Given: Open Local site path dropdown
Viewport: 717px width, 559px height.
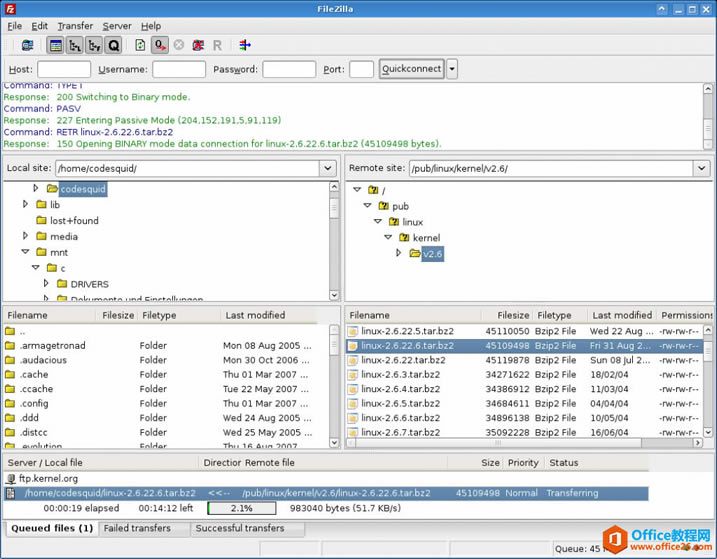Looking at the screenshot, I should point(328,168).
